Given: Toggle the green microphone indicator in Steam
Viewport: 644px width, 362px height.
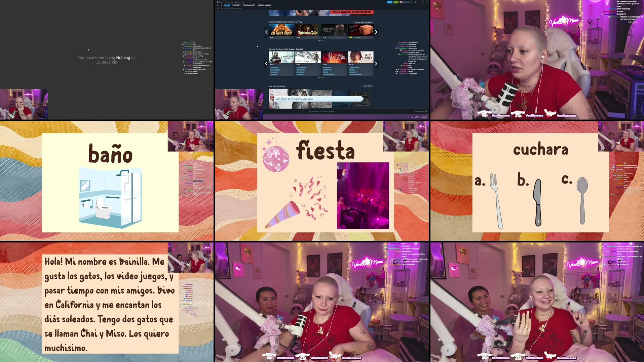Looking at the screenshot, I should (396, 2).
